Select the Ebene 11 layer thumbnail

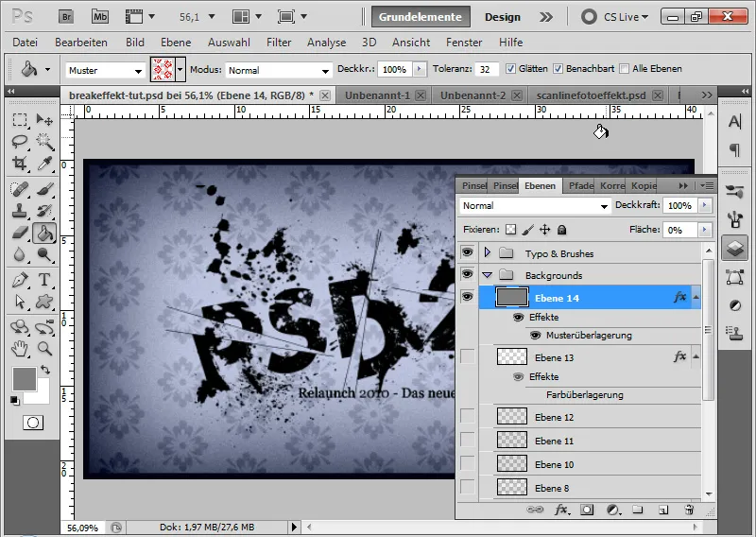[511, 440]
